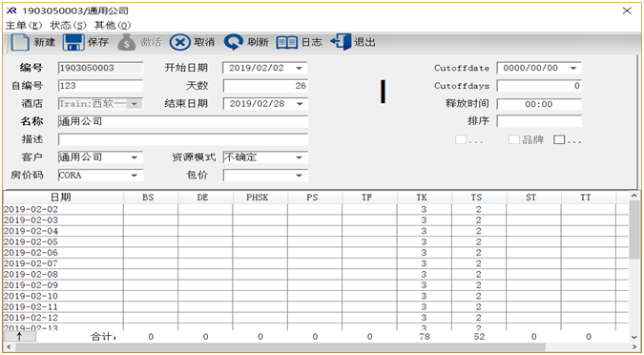Click the ST column header

pos(533,198)
